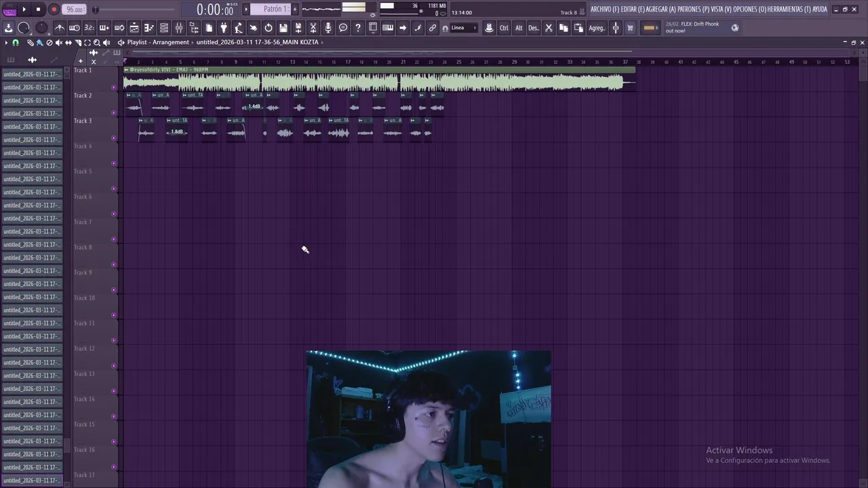Click the scissors Cut button
Viewport: 868px width, 488px height.
[x=549, y=28]
